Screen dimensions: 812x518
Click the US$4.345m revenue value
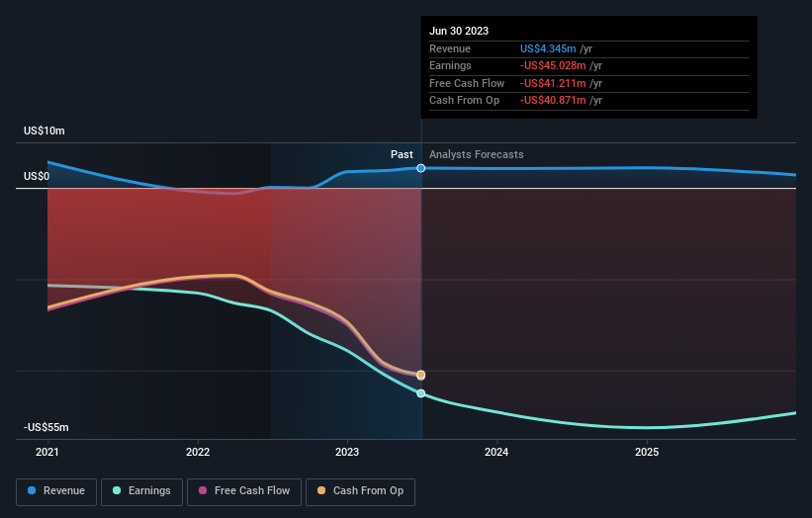point(548,48)
